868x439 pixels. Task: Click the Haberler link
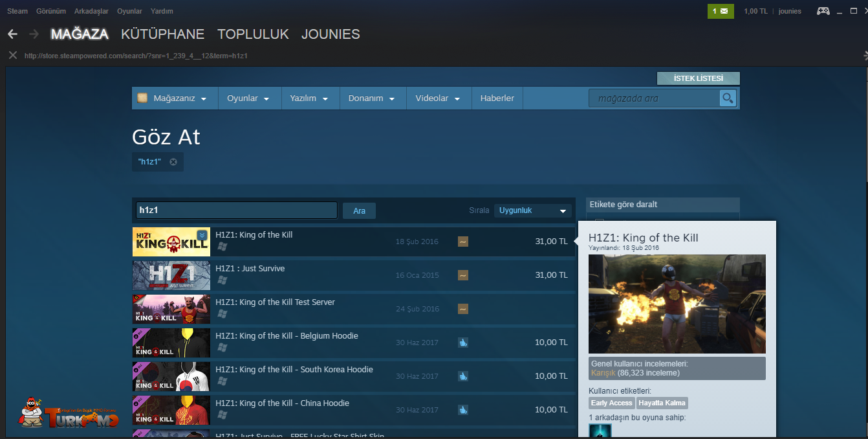click(x=497, y=98)
